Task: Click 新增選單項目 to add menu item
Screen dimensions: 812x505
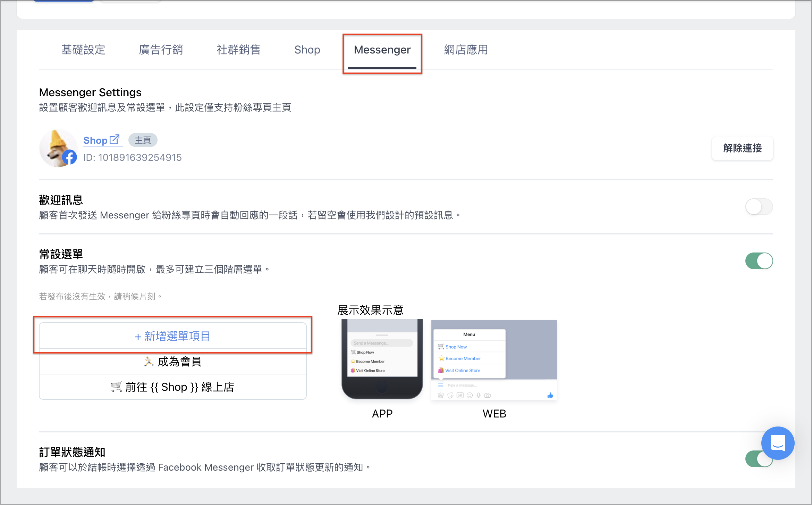Action: tap(172, 336)
